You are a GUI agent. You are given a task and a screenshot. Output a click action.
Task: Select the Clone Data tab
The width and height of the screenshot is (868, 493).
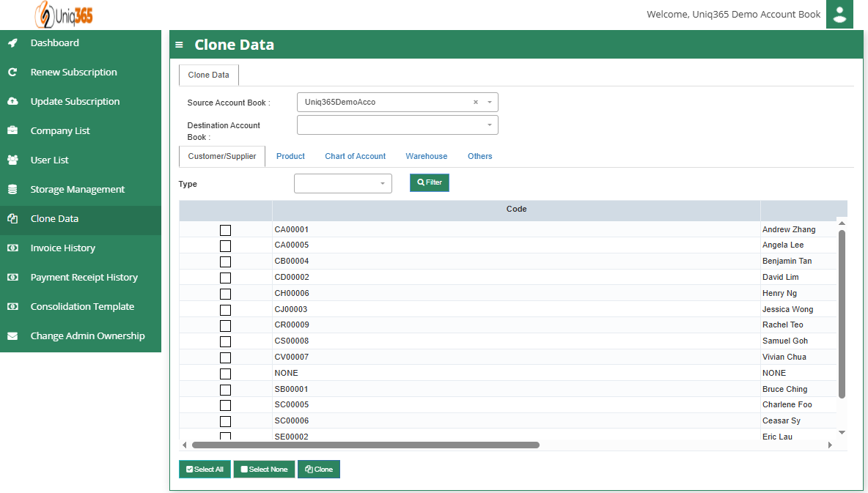click(x=209, y=75)
